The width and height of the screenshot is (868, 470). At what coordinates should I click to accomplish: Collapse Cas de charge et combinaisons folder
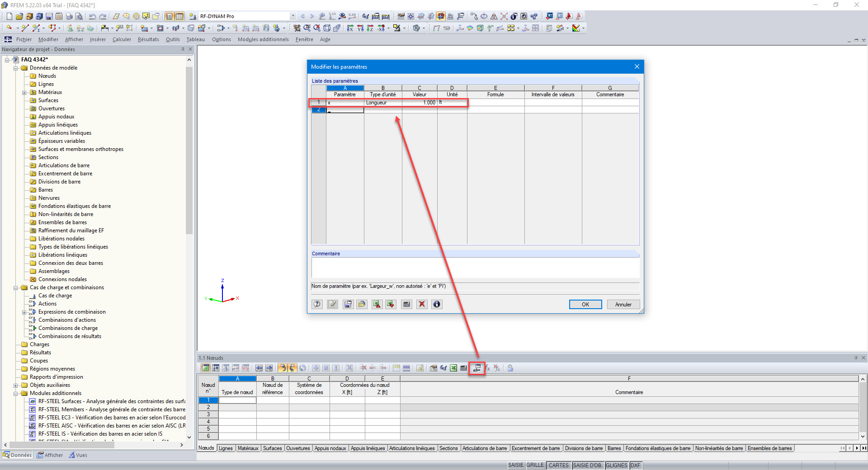16,287
